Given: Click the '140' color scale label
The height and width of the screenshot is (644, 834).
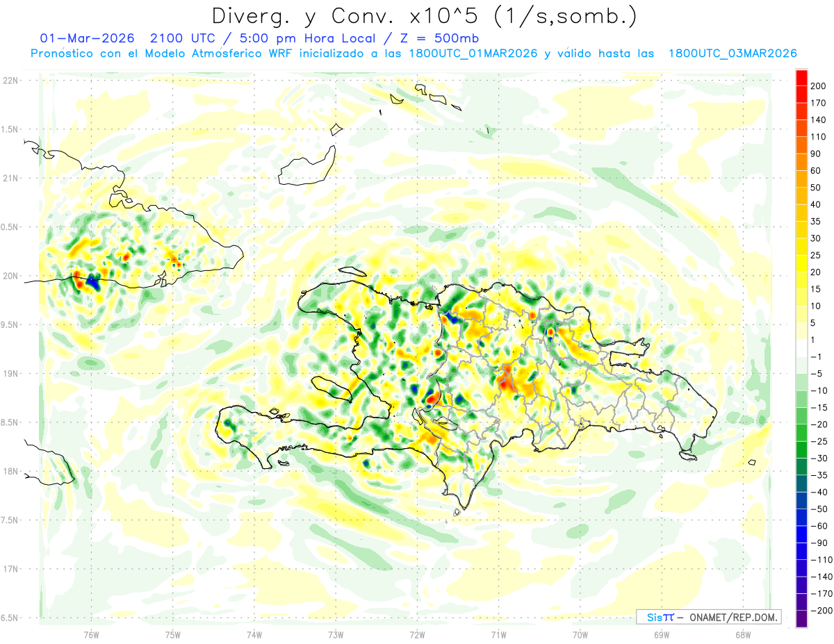Looking at the screenshot, I should point(818,119).
